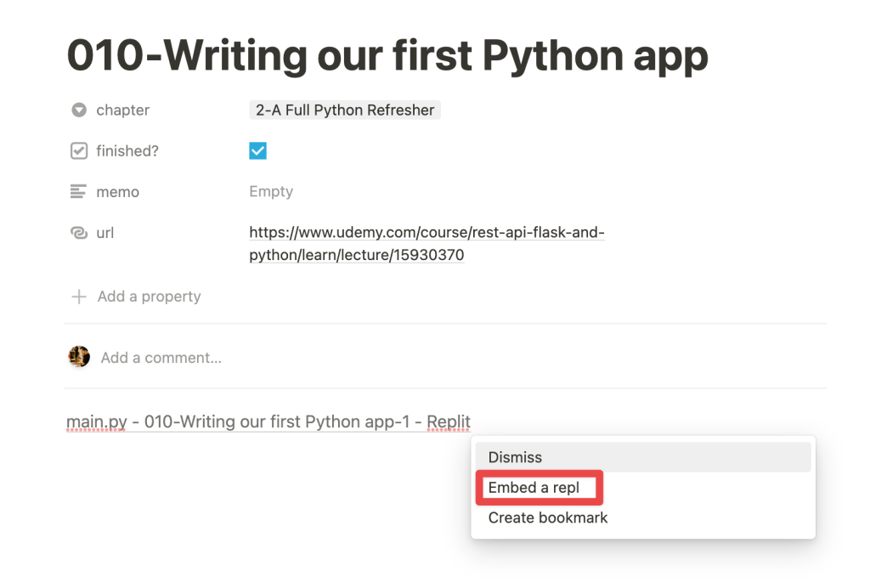Click the chapter property name label

(122, 110)
